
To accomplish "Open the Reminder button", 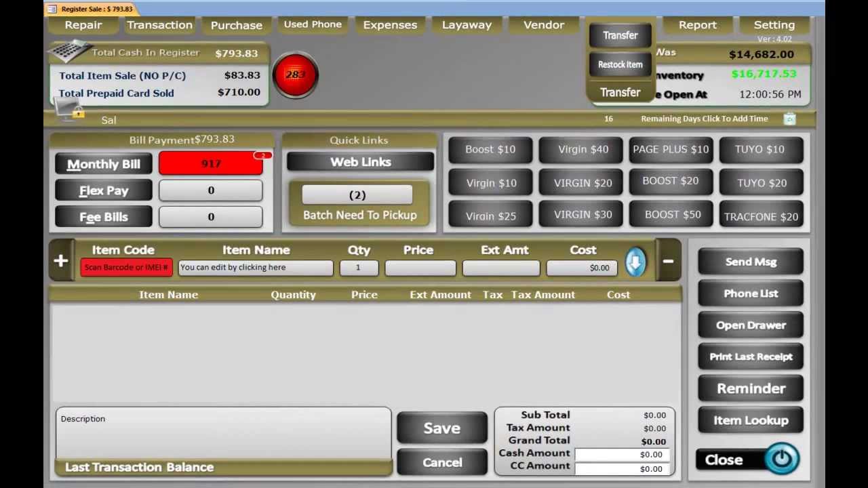I will [x=751, y=389].
